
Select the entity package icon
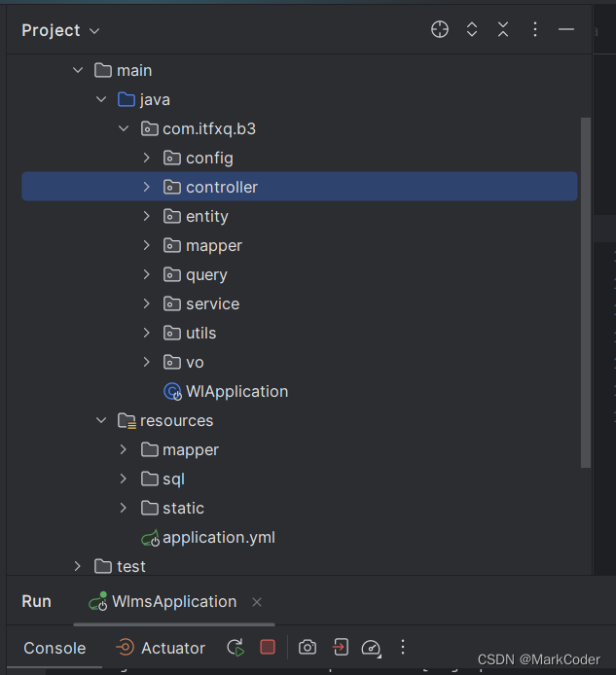point(172,216)
